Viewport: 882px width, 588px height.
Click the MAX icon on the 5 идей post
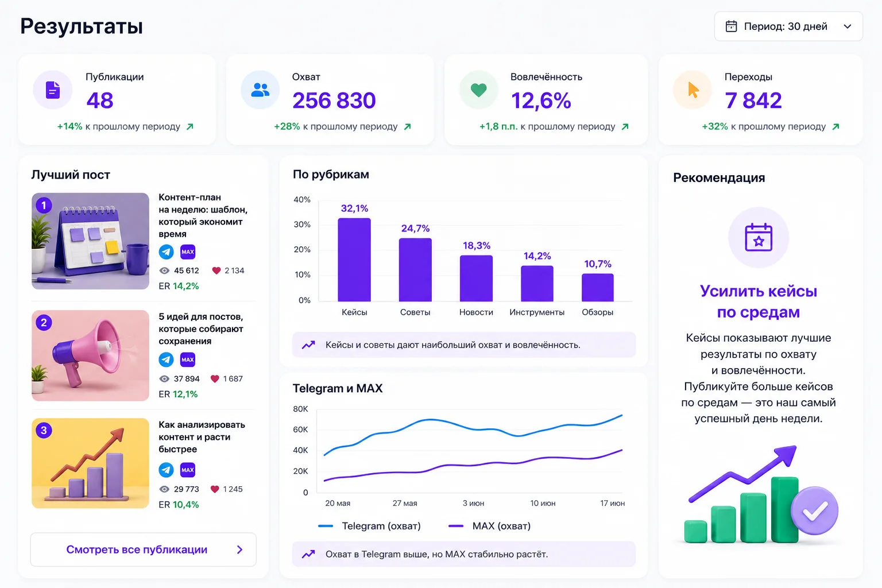[x=188, y=360]
